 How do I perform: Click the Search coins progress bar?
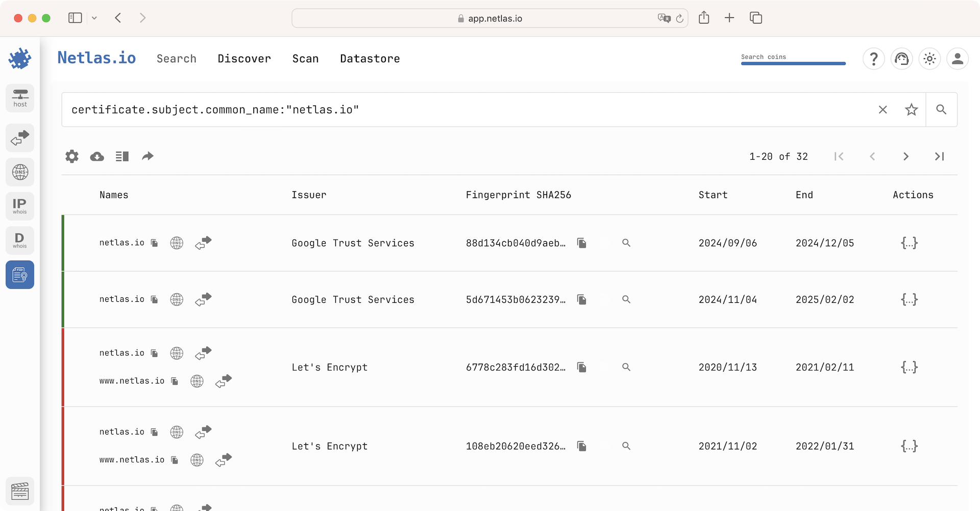(x=793, y=63)
